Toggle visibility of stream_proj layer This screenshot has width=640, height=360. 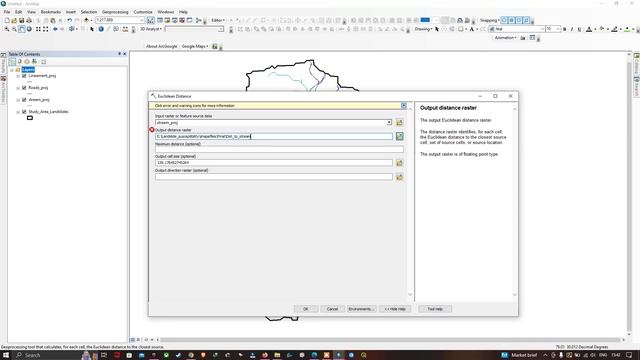pos(24,100)
